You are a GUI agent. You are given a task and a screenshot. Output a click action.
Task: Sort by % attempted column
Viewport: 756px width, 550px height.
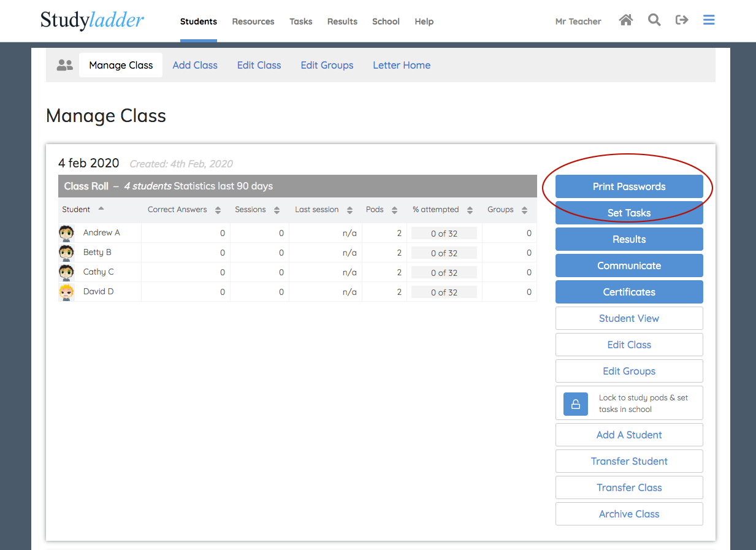[x=442, y=210]
